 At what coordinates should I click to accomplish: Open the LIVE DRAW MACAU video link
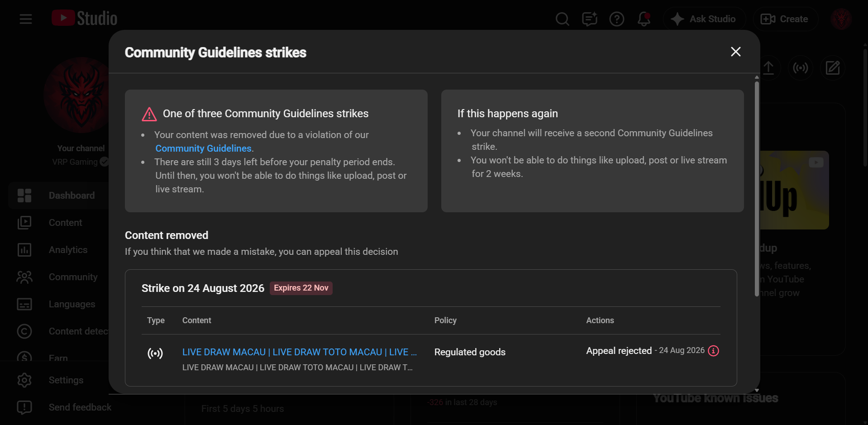[x=299, y=352]
